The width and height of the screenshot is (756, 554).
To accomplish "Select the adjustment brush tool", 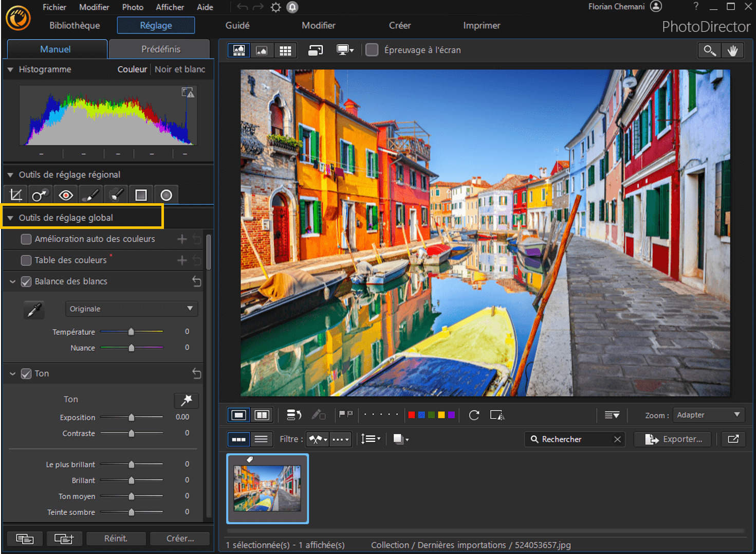I will [x=90, y=194].
